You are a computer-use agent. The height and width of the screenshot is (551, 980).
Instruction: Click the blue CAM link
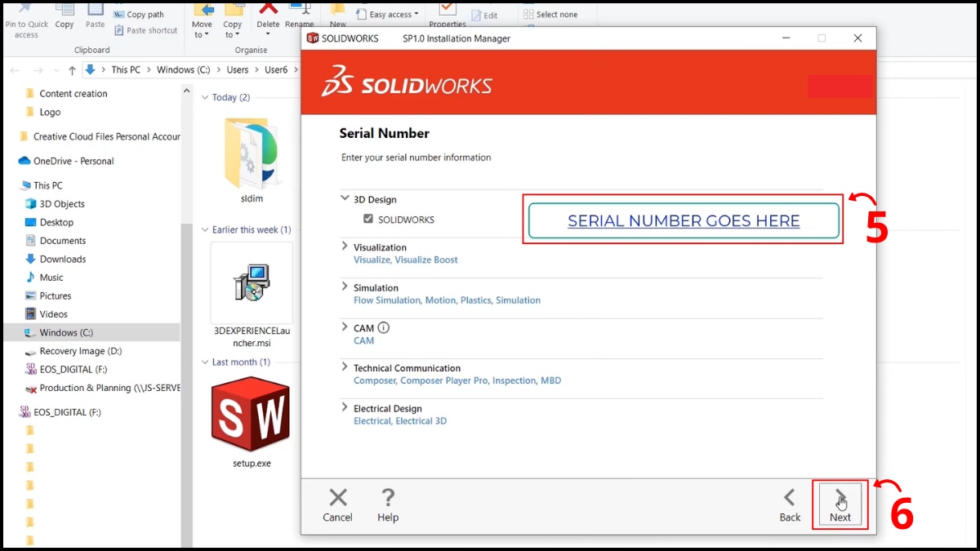(363, 341)
